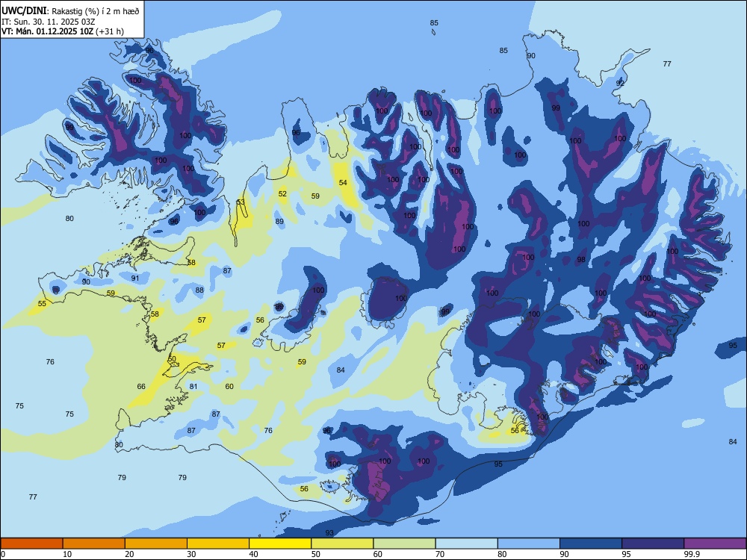This screenshot has width=747, height=560.
Task: Select the 90–95 dark blue legend swatch
Action: point(591,544)
